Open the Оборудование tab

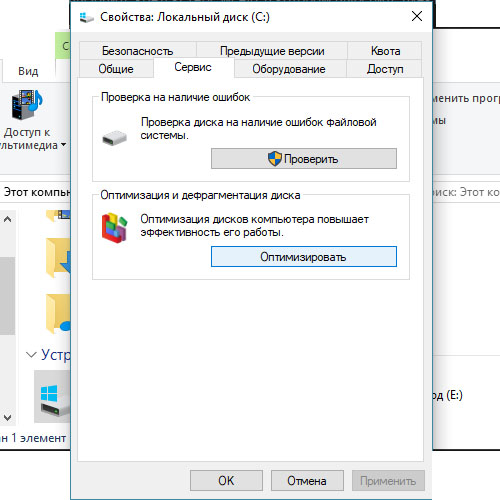pyautogui.click(x=289, y=69)
